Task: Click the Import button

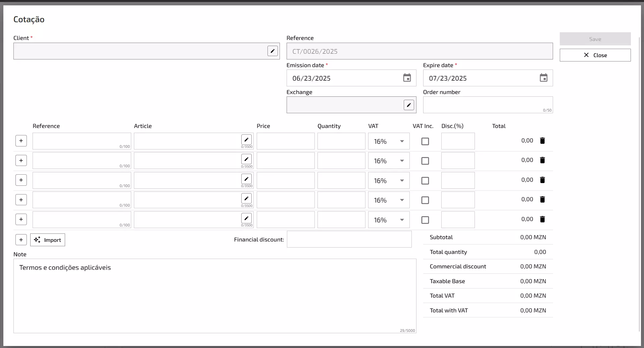Action: pyautogui.click(x=48, y=240)
